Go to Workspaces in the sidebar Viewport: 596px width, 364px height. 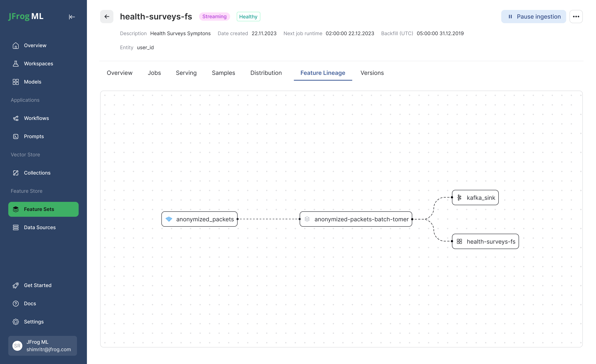point(43,63)
